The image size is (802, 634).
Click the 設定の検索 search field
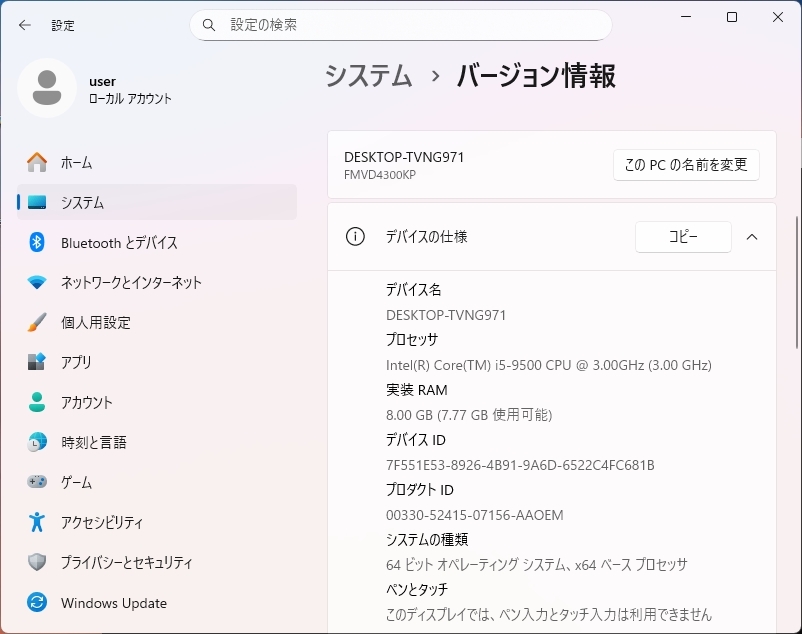click(x=400, y=24)
